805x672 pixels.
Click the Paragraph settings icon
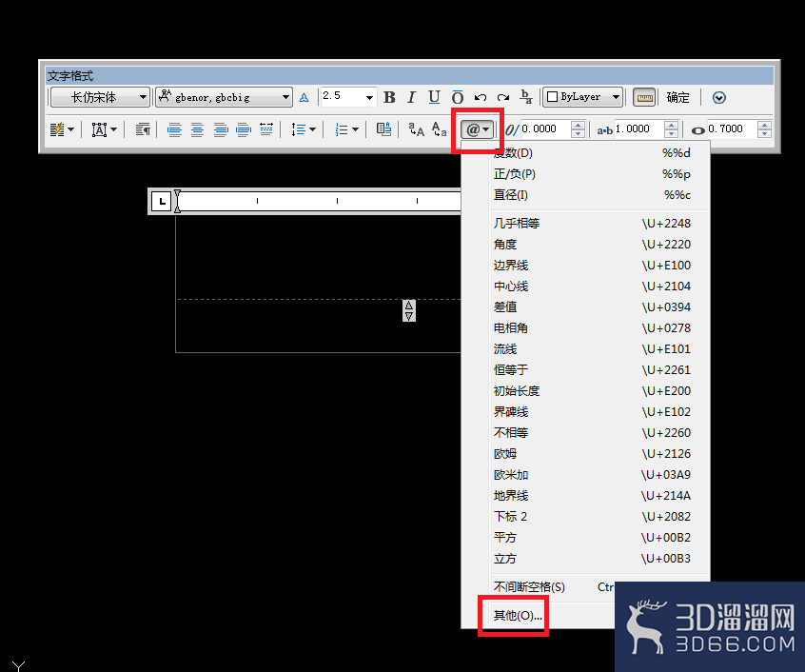(x=143, y=129)
